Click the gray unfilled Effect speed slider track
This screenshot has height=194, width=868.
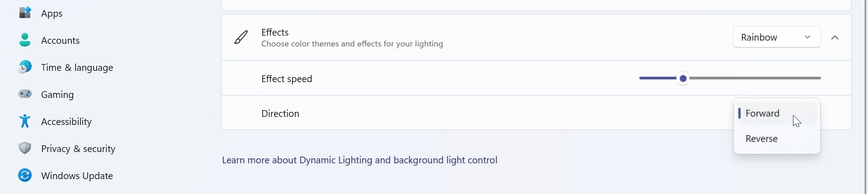(755, 78)
